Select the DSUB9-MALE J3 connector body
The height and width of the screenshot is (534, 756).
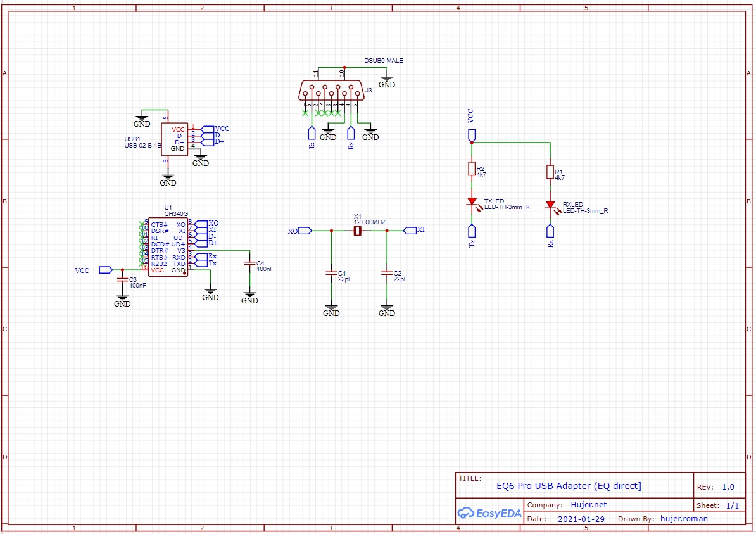click(330, 91)
